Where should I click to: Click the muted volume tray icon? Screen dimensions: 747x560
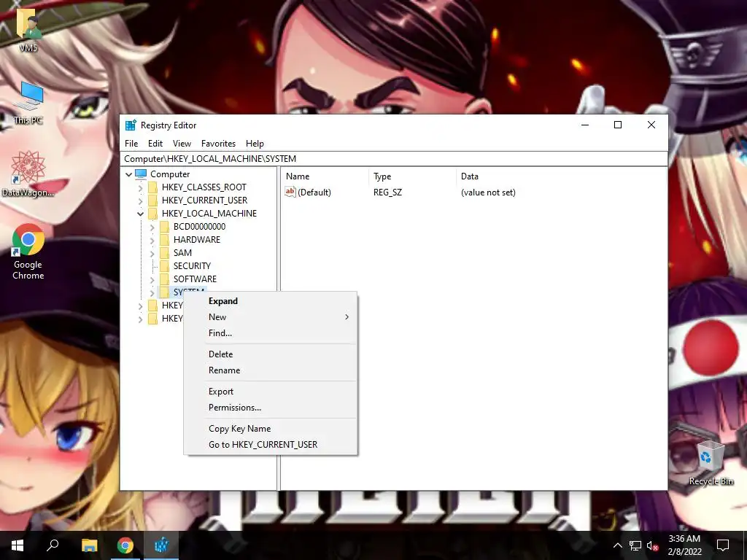[x=653, y=545]
